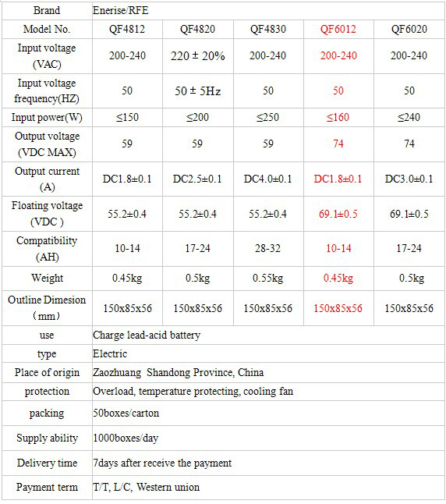
Task: Click the 0.55kg weight cell
Action: [267, 279]
